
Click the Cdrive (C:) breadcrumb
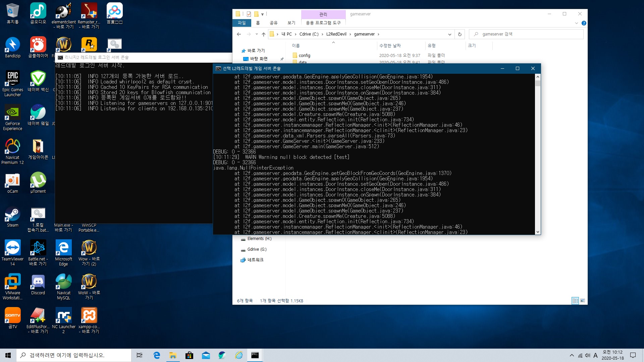tap(309, 34)
